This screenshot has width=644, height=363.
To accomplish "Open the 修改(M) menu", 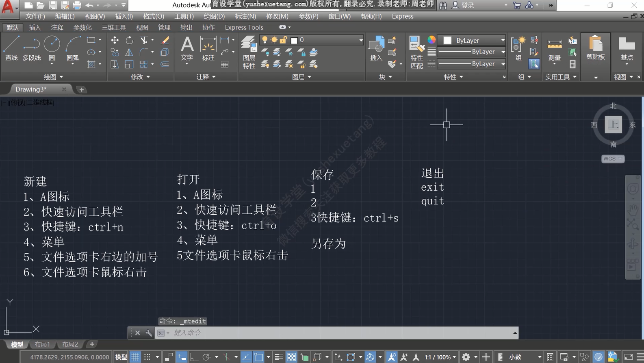I will click(277, 16).
